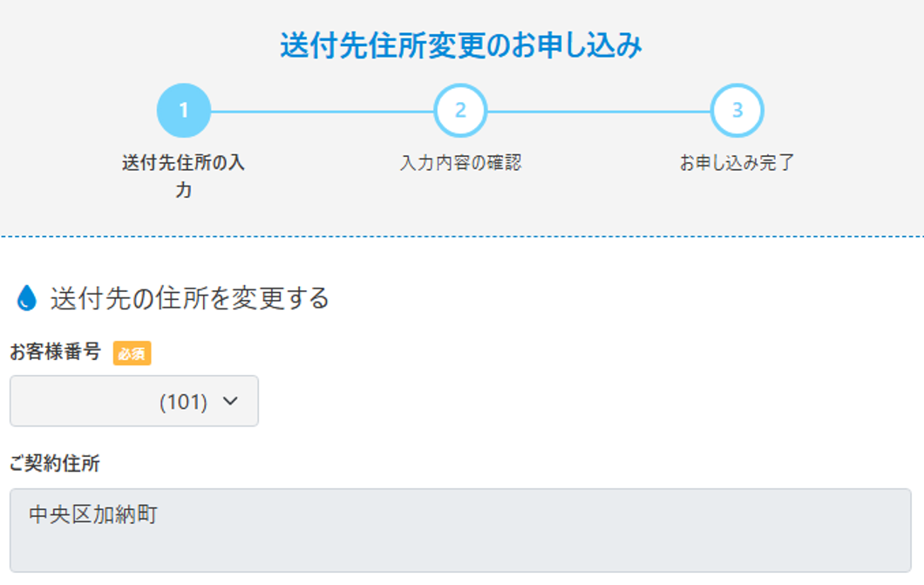
Task: Click the 中央区加納町 address text
Action: pos(93,515)
